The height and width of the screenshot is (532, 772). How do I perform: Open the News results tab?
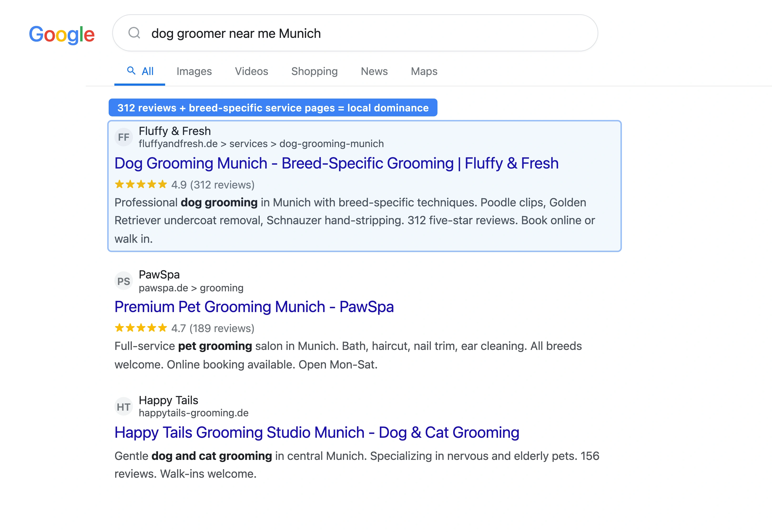tap(374, 71)
